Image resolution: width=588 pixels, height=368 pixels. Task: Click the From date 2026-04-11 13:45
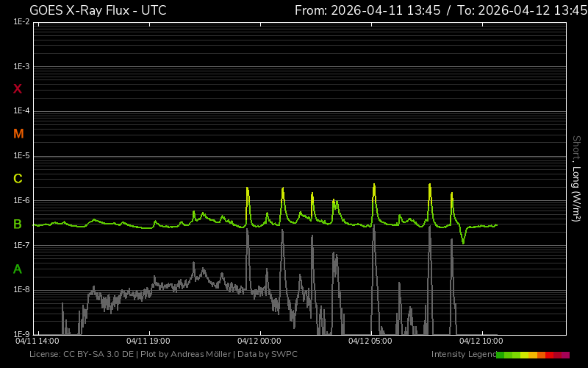(x=367, y=10)
